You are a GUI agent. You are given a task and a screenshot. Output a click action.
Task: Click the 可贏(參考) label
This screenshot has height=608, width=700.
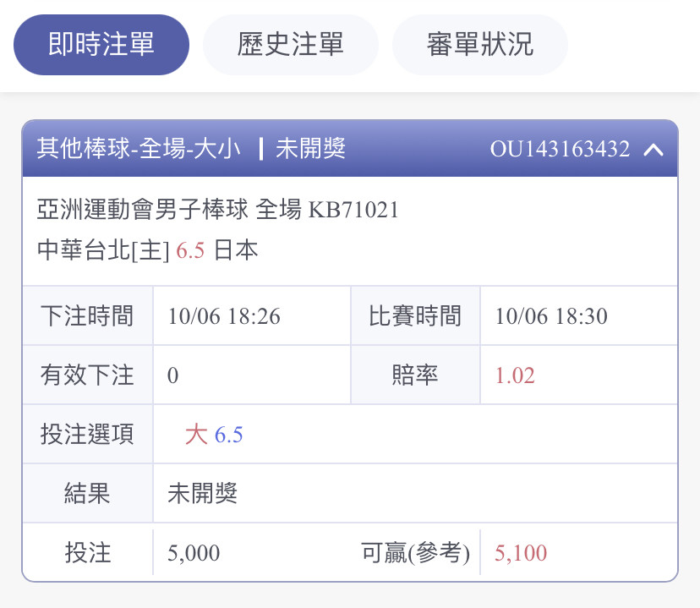[x=415, y=553]
